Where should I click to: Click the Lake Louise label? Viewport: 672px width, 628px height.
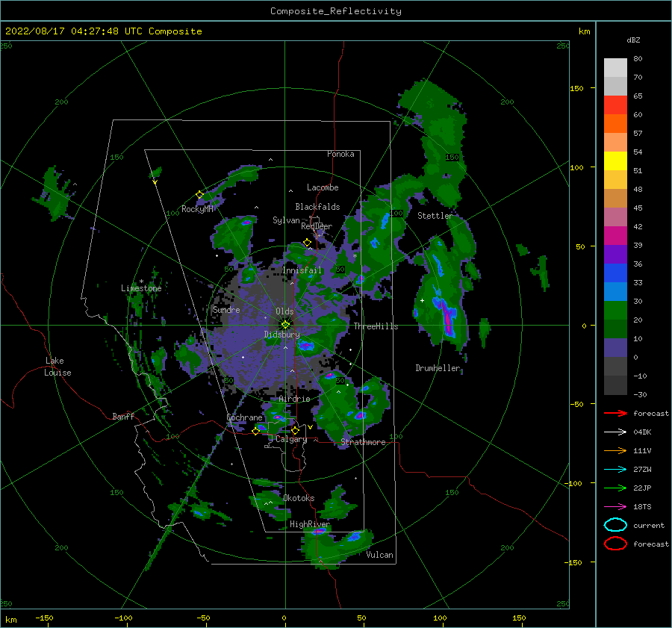pyautogui.click(x=57, y=367)
